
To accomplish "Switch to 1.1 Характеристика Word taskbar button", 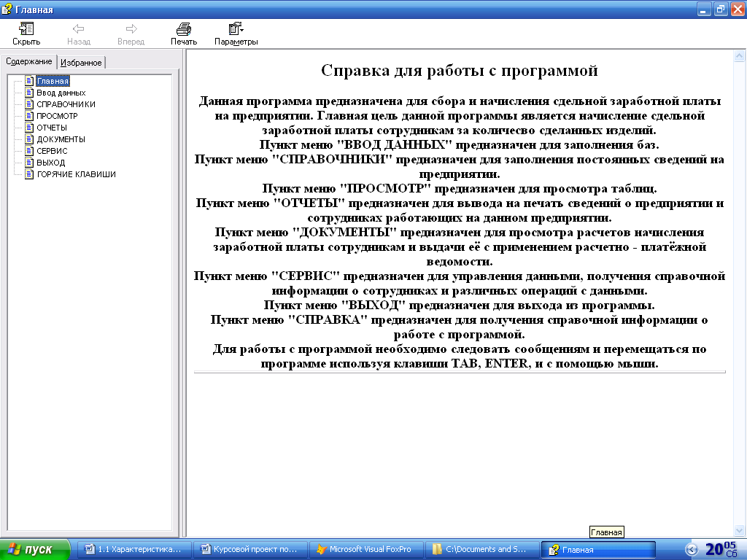I will pyautogui.click(x=133, y=549).
